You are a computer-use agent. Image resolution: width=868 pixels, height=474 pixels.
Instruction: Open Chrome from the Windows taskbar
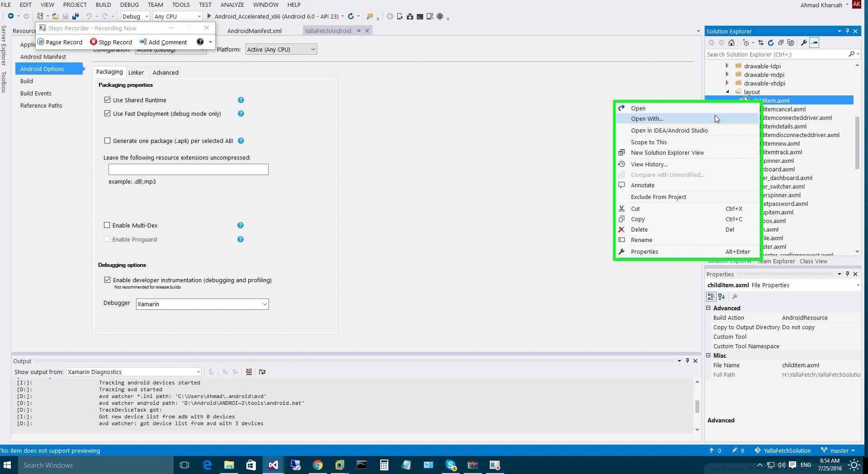(x=317, y=465)
